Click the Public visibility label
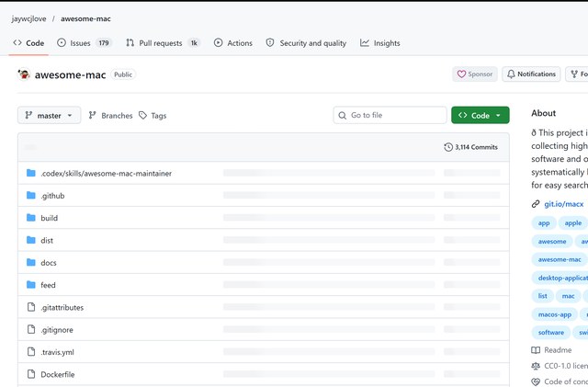Image resolution: width=588 pixels, height=387 pixels. (x=123, y=74)
